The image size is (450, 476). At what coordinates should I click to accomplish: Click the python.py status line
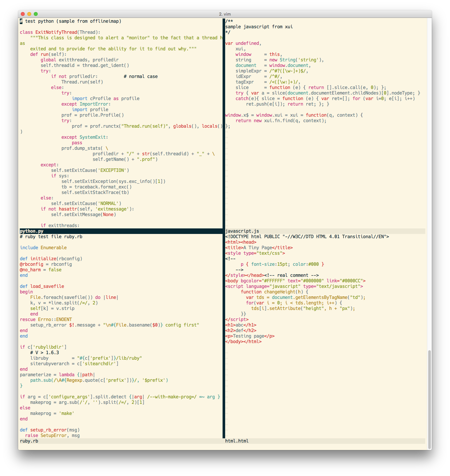[x=121, y=231]
